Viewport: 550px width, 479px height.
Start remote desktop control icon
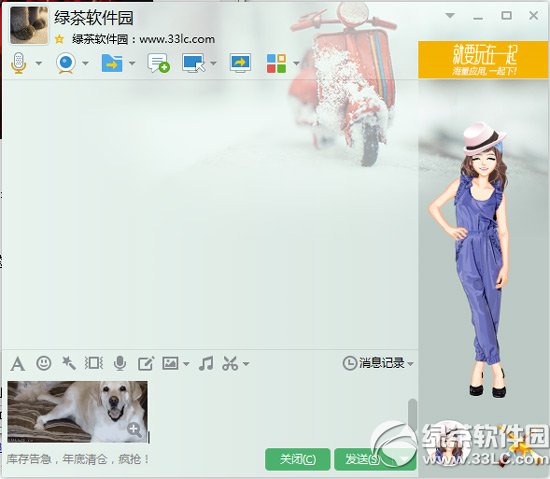pos(194,63)
